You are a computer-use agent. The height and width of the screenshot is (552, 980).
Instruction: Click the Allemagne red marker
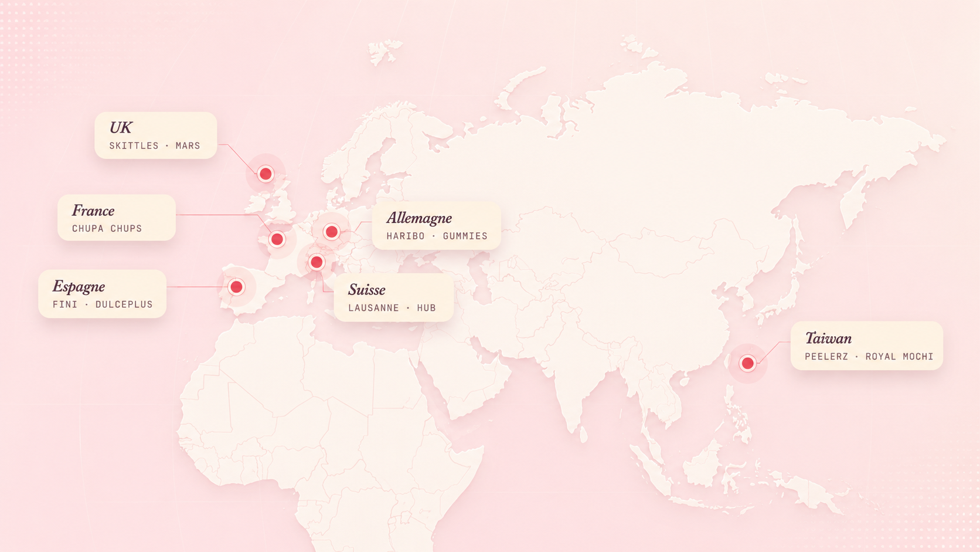[332, 232]
